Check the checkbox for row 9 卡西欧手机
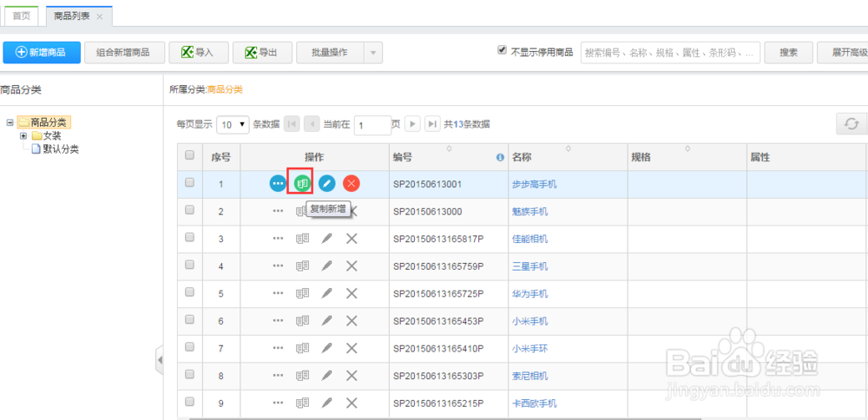868x420 pixels. tap(189, 402)
